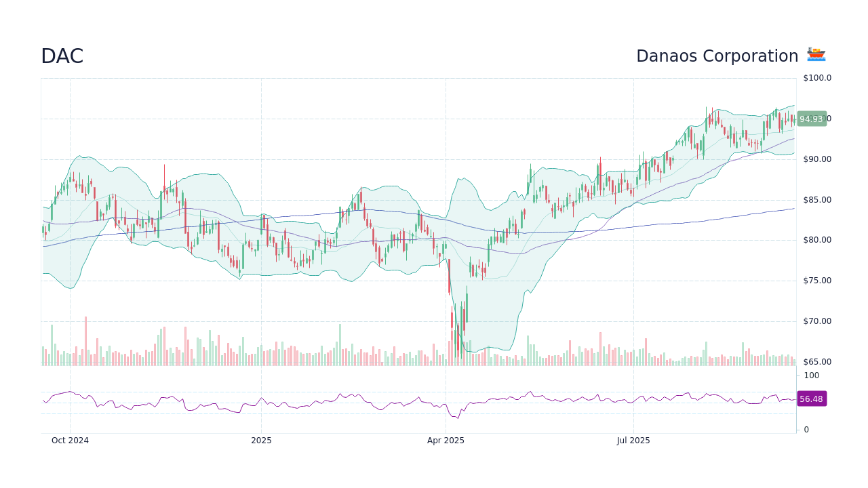Expand the Oct 2024 date label
This screenshot has width=868, height=488.
(71, 440)
